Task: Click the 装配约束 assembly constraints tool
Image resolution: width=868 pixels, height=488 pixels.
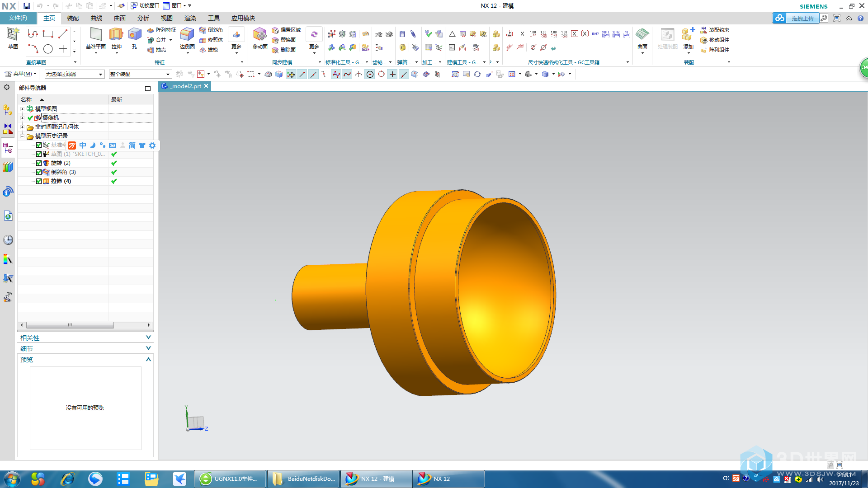Action: pos(715,30)
